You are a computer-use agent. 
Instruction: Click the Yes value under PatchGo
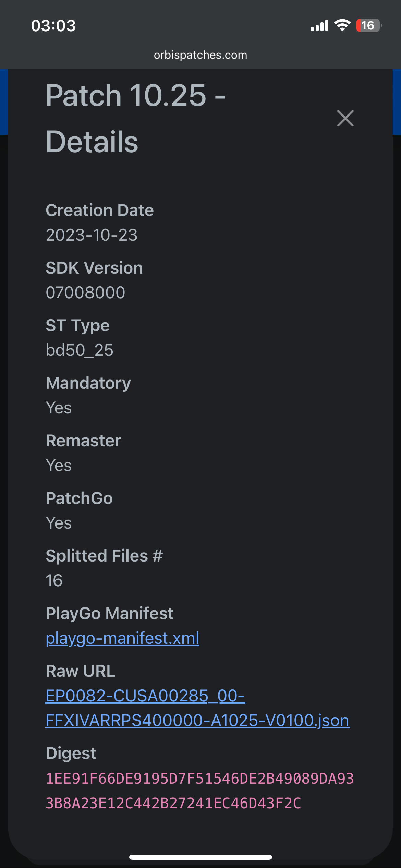click(59, 523)
